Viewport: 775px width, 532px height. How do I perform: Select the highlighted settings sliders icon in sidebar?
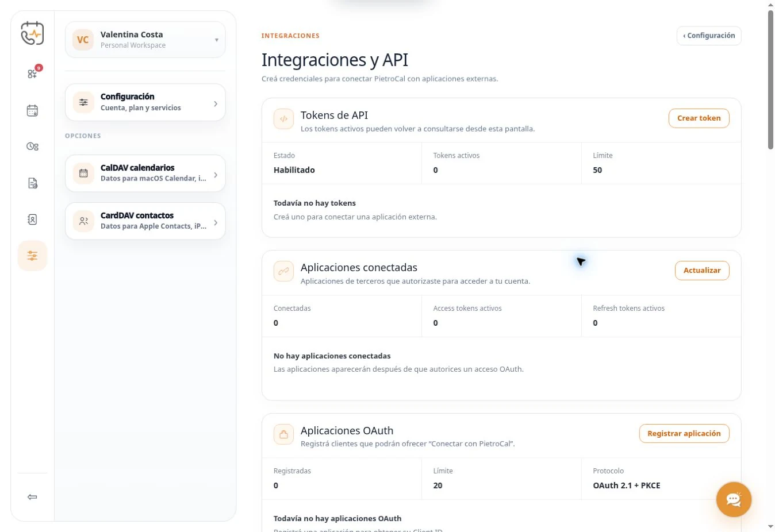coord(32,256)
